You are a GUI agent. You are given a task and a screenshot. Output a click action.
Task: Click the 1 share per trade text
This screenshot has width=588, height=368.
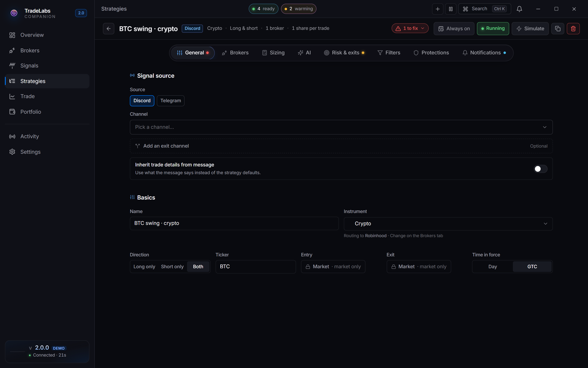[x=311, y=28]
